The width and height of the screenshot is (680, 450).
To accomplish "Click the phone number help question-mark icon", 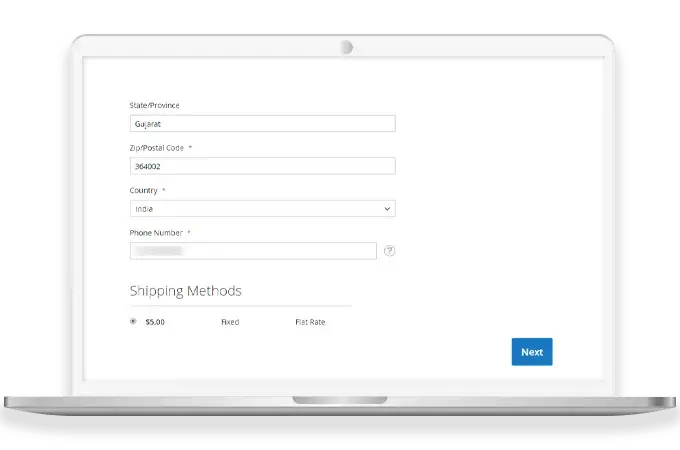I will (x=389, y=251).
